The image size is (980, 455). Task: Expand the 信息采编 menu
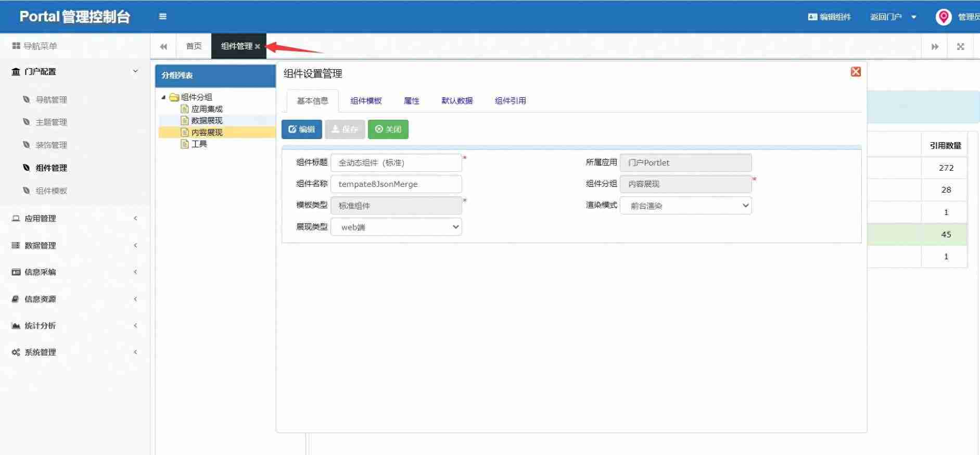(x=75, y=272)
